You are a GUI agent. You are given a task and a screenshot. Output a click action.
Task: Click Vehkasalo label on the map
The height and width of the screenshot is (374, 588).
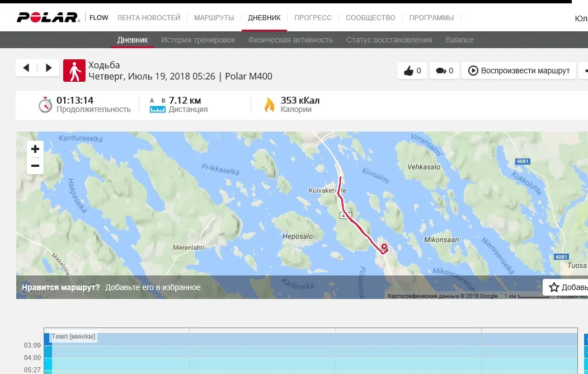click(424, 167)
